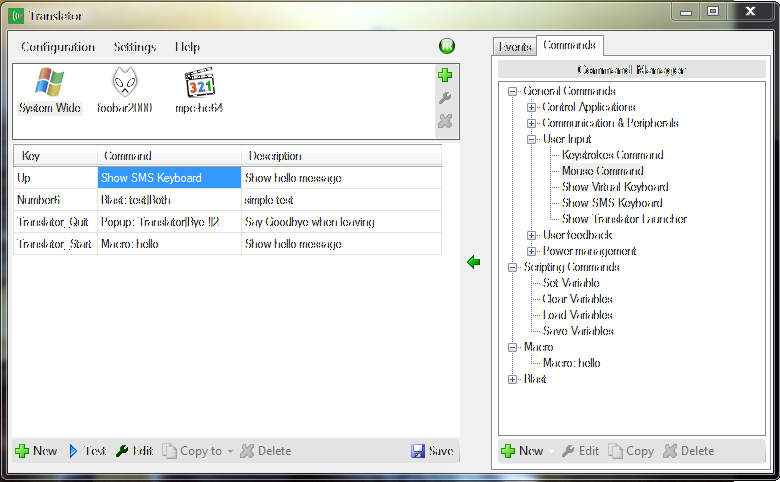
Task: Open the Settings menu
Action: point(135,47)
